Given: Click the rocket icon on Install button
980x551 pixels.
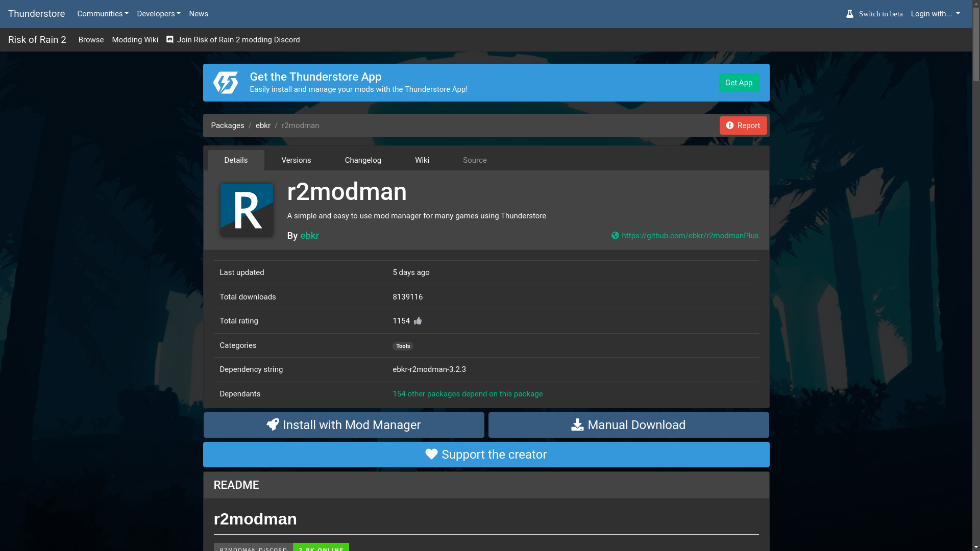Looking at the screenshot, I should [x=273, y=424].
